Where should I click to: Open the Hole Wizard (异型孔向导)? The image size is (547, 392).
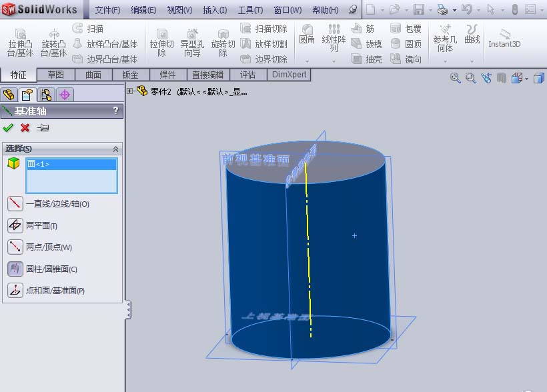[192, 43]
